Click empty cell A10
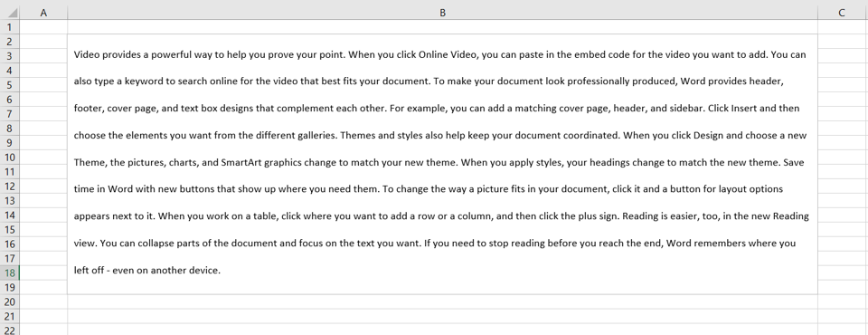The width and height of the screenshot is (868, 335). pyautogui.click(x=43, y=157)
